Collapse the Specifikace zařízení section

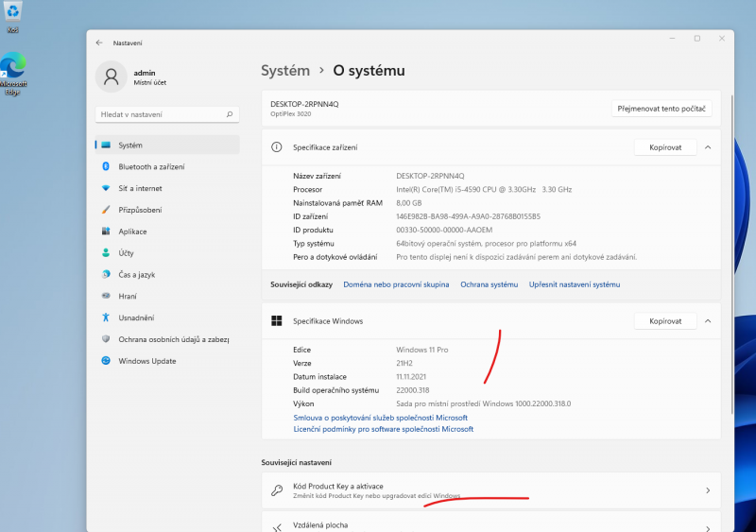coord(708,147)
